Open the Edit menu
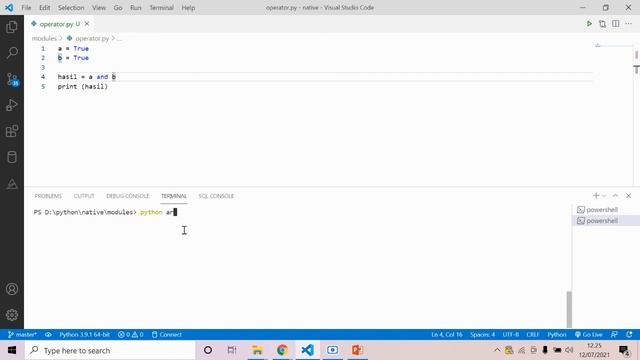 (x=44, y=7)
